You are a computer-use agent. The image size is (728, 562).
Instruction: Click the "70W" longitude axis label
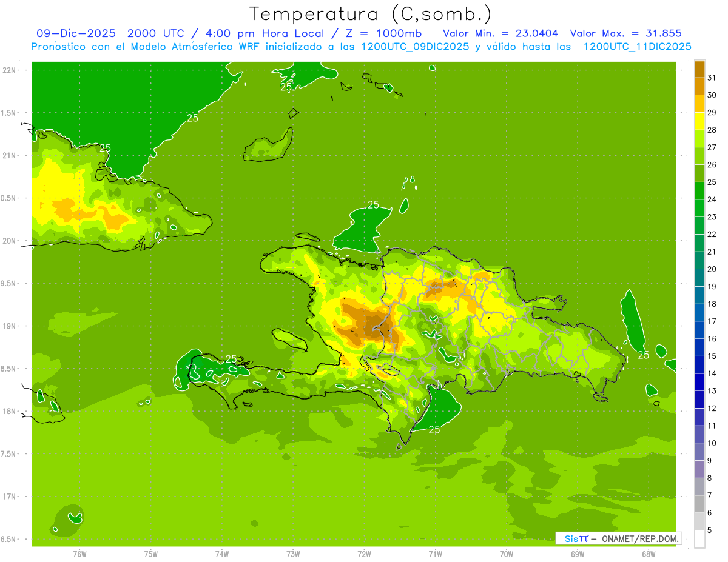coord(507,554)
